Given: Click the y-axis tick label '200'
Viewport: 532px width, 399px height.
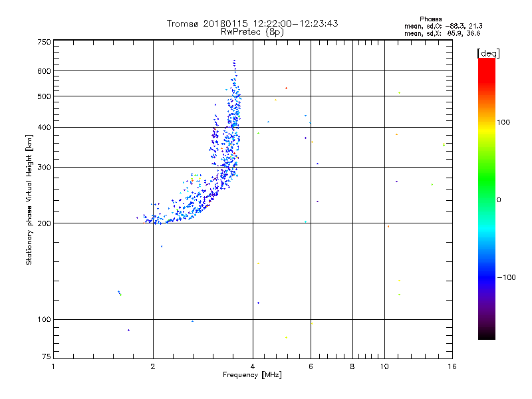Looking at the screenshot, I should pyautogui.click(x=44, y=223).
